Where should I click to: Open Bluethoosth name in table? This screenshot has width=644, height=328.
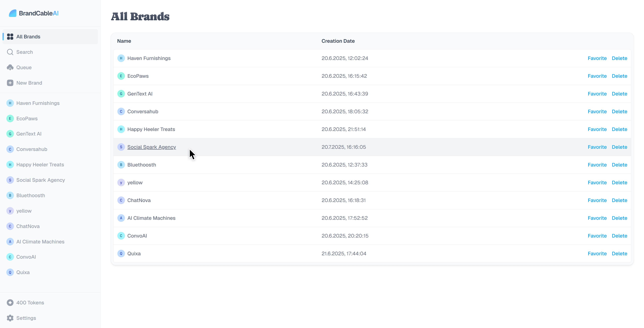(142, 165)
